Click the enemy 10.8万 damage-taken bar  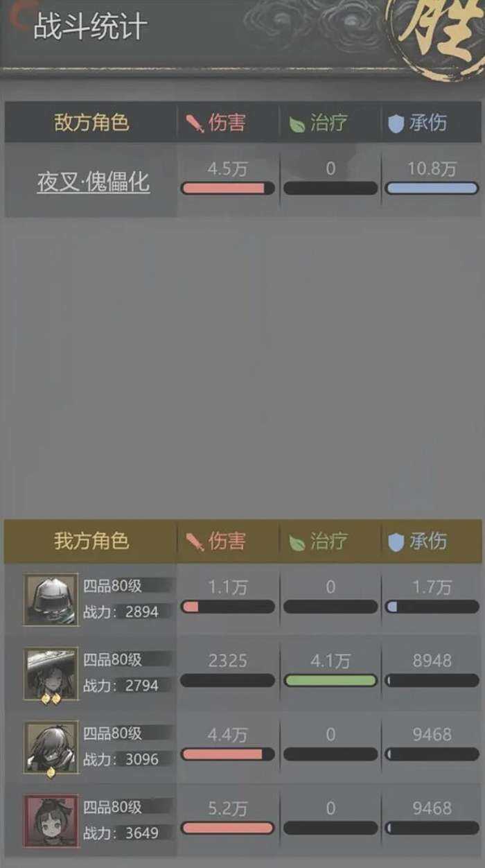[x=432, y=189]
